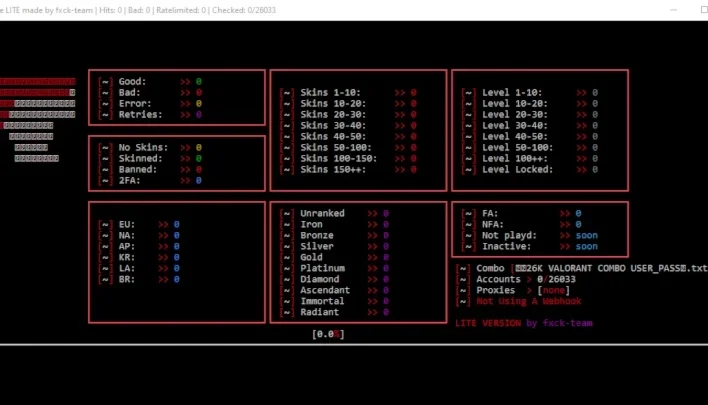The width and height of the screenshot is (708, 405).
Task: Click the 'Combo' file name line
Action: click(x=582, y=268)
